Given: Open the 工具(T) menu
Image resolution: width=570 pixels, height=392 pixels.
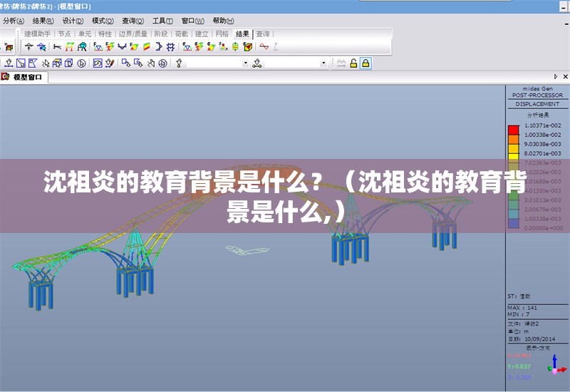Looking at the screenshot, I should pyautogui.click(x=162, y=21).
